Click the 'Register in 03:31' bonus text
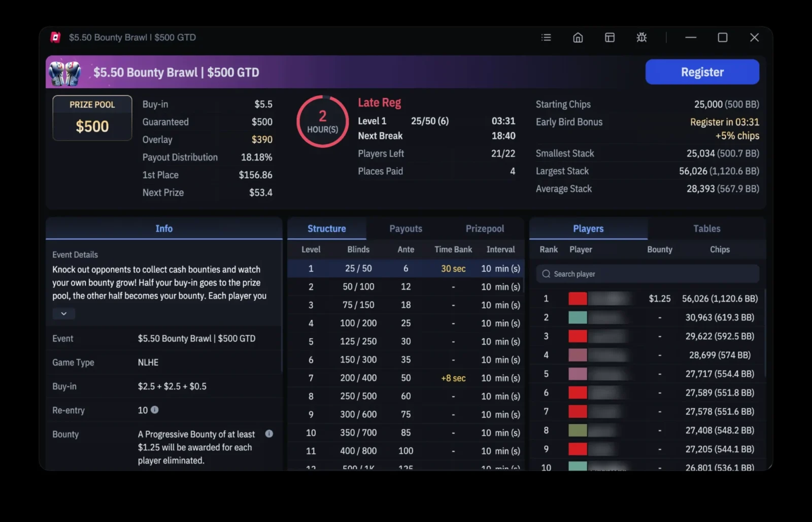812x522 pixels. (x=725, y=122)
